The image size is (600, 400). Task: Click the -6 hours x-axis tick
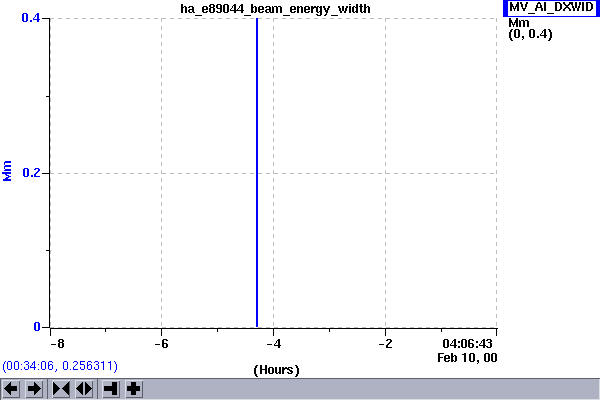click(160, 343)
